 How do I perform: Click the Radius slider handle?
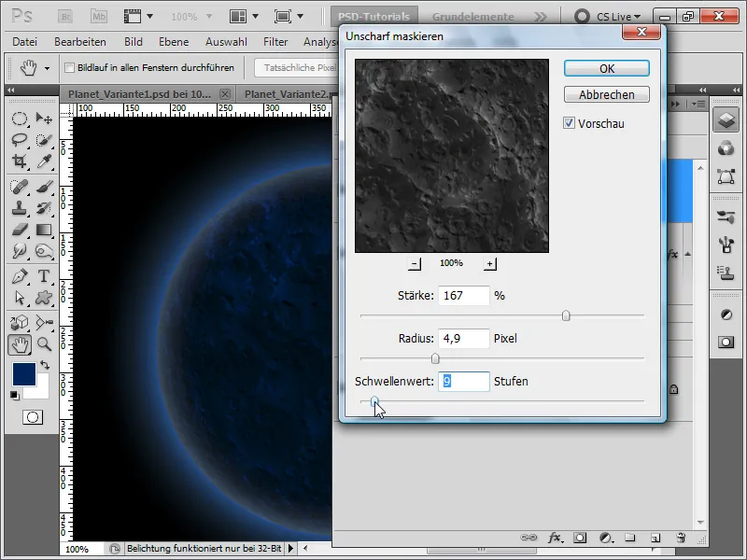(435, 358)
